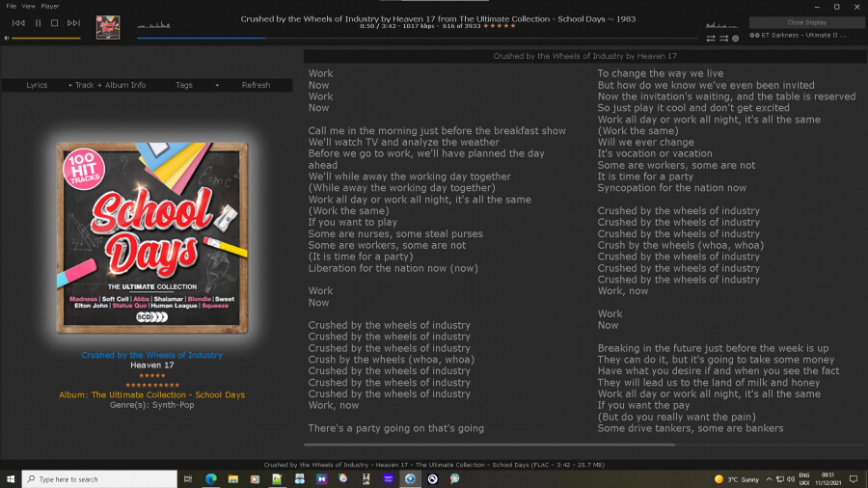The height and width of the screenshot is (488, 868).
Task: Open the blue Crushed by the Wheels link
Action: point(151,355)
